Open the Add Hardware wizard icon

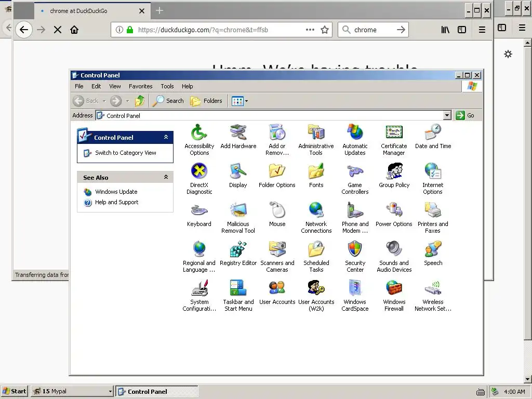(238, 136)
